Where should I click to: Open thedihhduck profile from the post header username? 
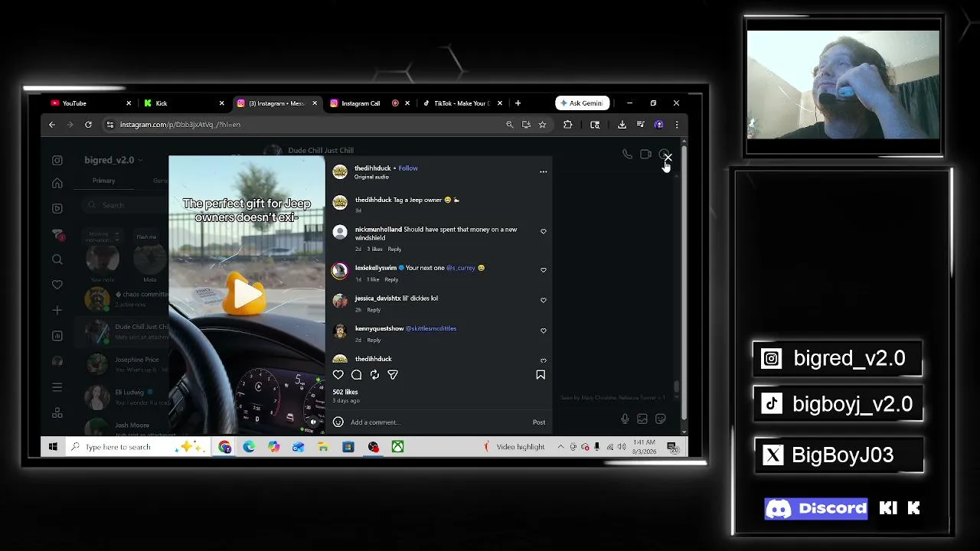pyautogui.click(x=373, y=168)
